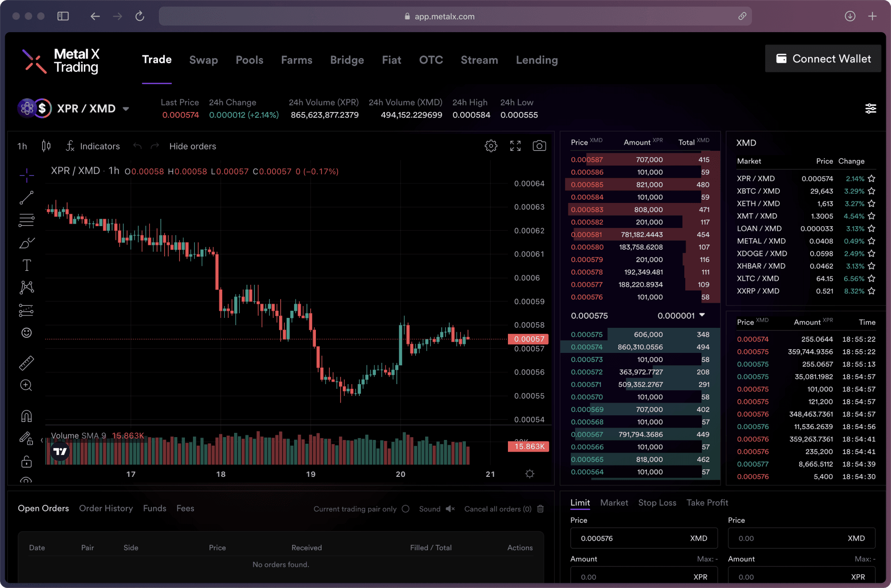Star the XLTC / XMD market
The height and width of the screenshot is (588, 891).
pyautogui.click(x=872, y=279)
